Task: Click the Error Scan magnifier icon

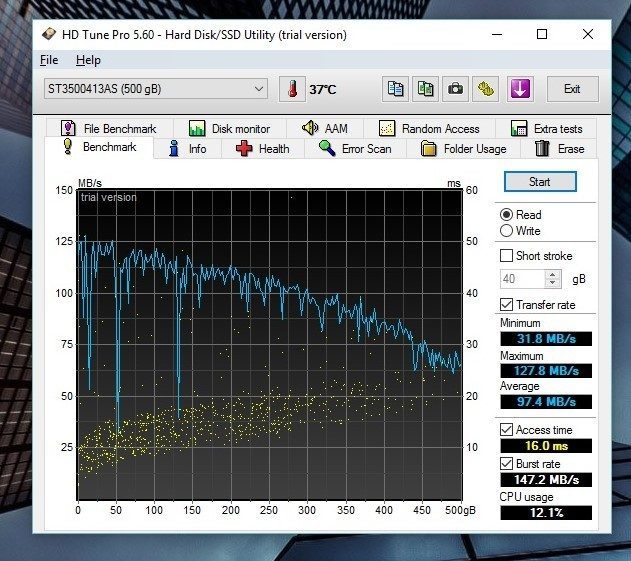Action: pyautogui.click(x=327, y=148)
